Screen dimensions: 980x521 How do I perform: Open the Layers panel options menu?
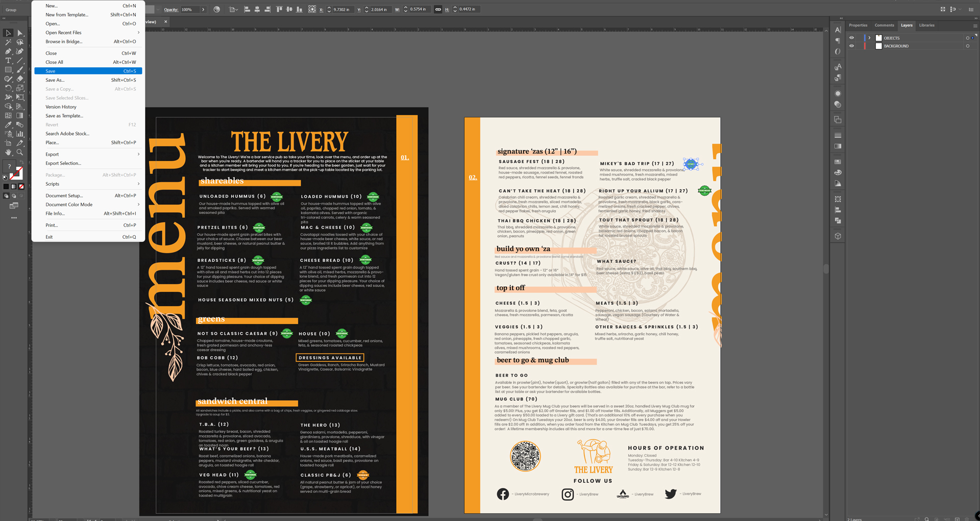click(975, 26)
